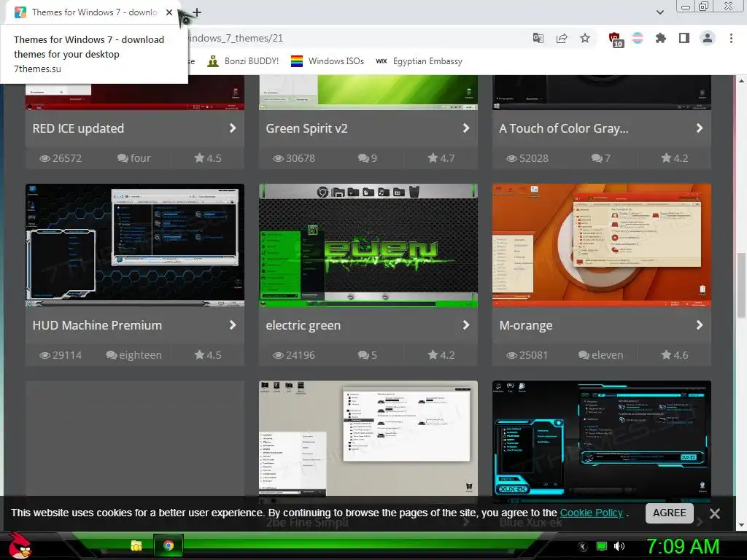Open the red shield extension with badge 10

click(x=616, y=39)
